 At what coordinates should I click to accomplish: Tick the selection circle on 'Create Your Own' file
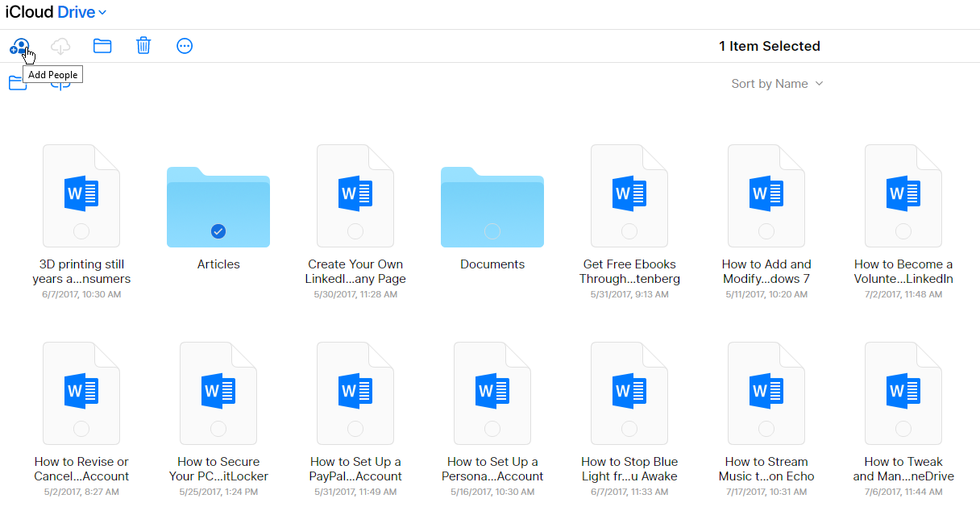coord(355,231)
